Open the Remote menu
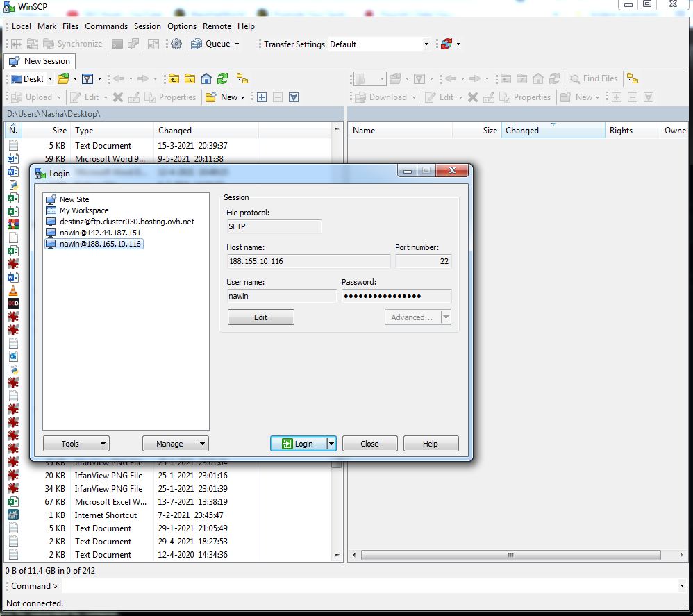The image size is (693, 616). pyautogui.click(x=217, y=26)
